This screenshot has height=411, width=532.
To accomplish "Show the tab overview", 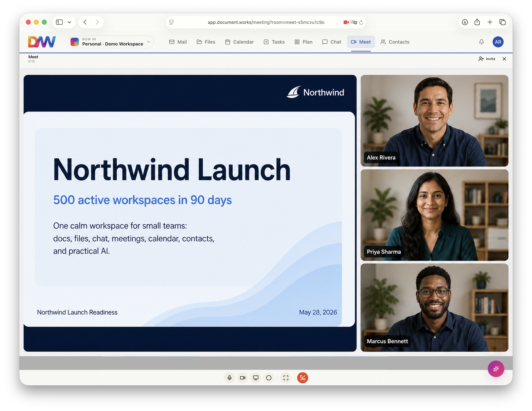I will tap(502, 22).
